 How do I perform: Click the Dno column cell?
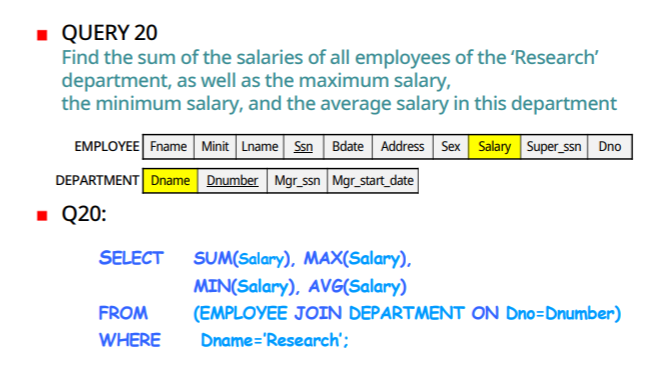coord(610,147)
